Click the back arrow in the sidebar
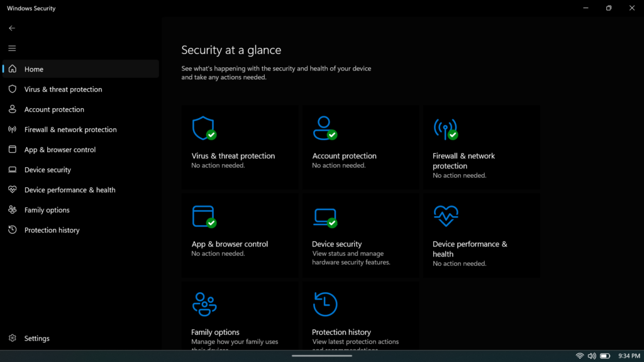The image size is (644, 362). click(x=12, y=28)
